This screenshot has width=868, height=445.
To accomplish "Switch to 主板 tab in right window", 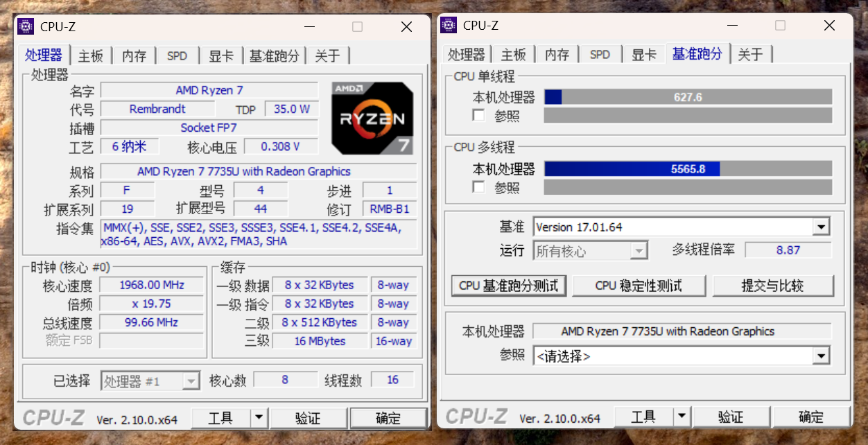I will click(514, 55).
